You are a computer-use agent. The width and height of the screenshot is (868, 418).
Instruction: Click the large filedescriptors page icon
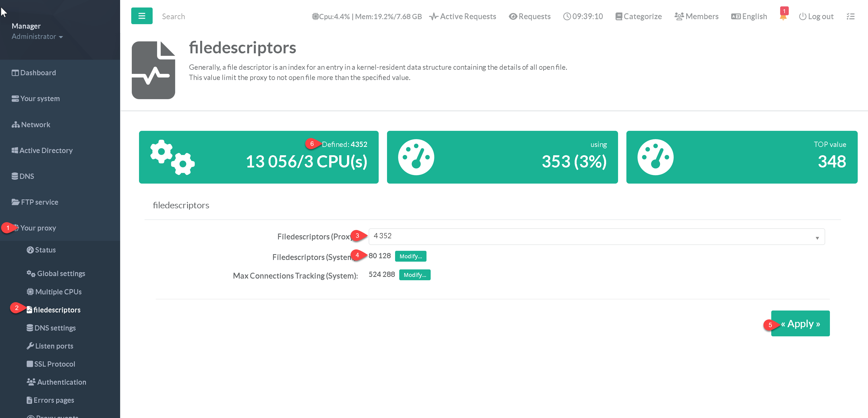153,70
